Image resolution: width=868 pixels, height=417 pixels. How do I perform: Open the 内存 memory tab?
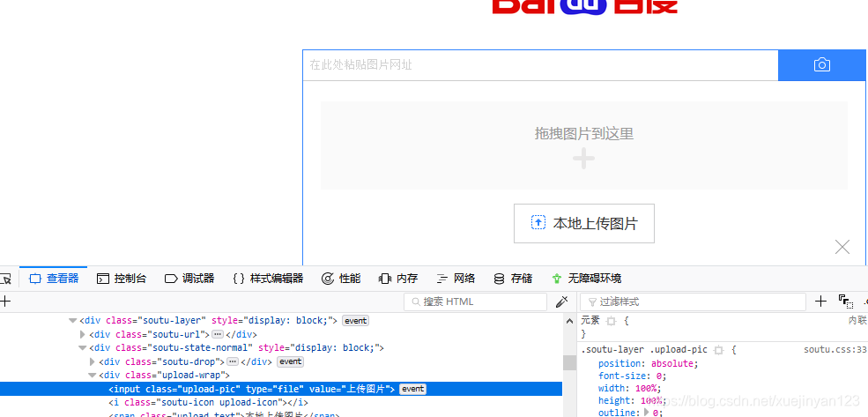(398, 279)
